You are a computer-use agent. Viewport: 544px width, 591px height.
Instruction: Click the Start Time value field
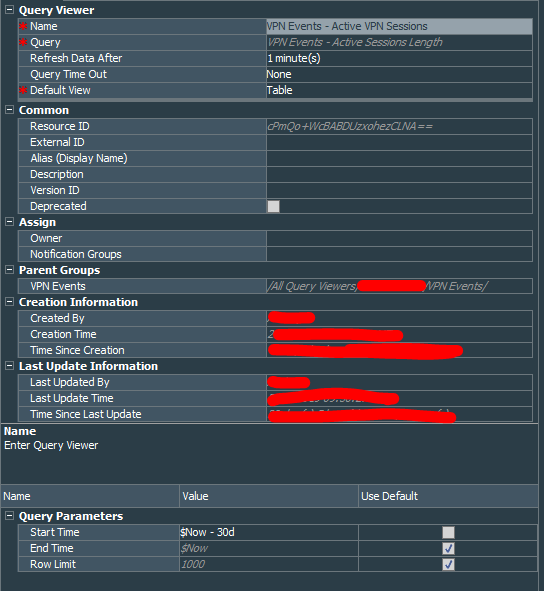point(269,532)
